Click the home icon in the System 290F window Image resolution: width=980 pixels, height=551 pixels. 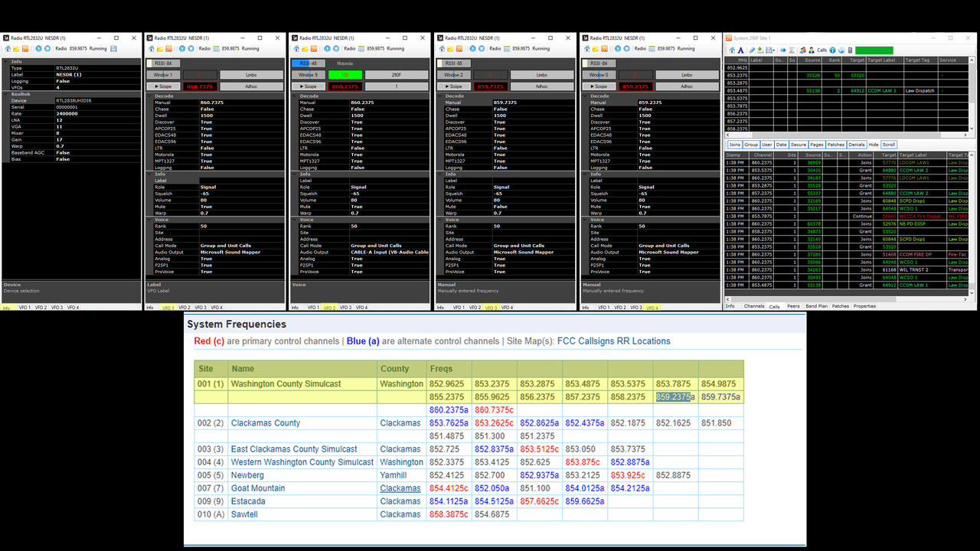tap(732, 50)
